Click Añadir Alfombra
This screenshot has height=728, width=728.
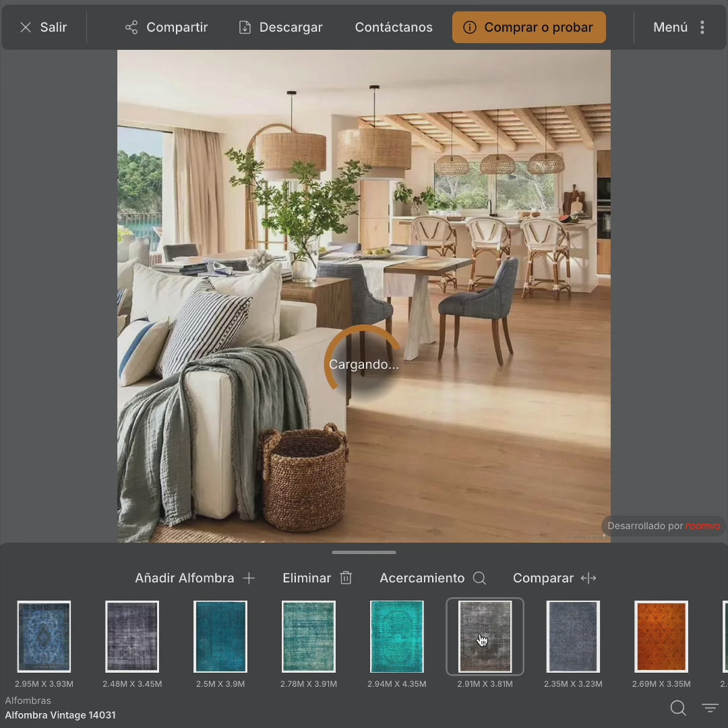184,578
